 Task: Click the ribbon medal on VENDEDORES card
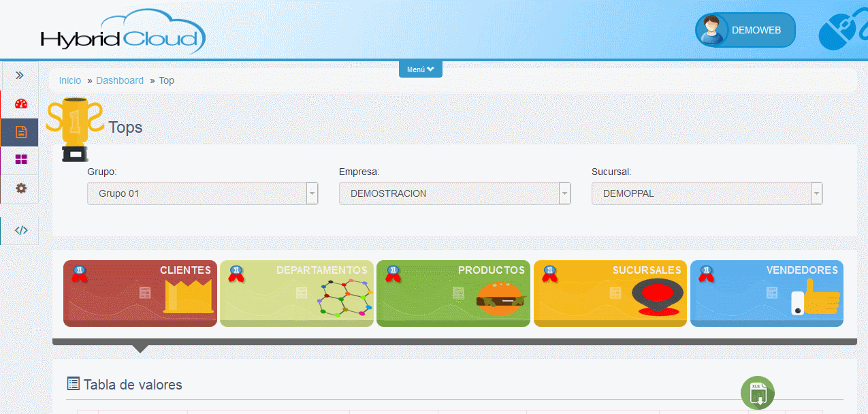[x=706, y=274]
